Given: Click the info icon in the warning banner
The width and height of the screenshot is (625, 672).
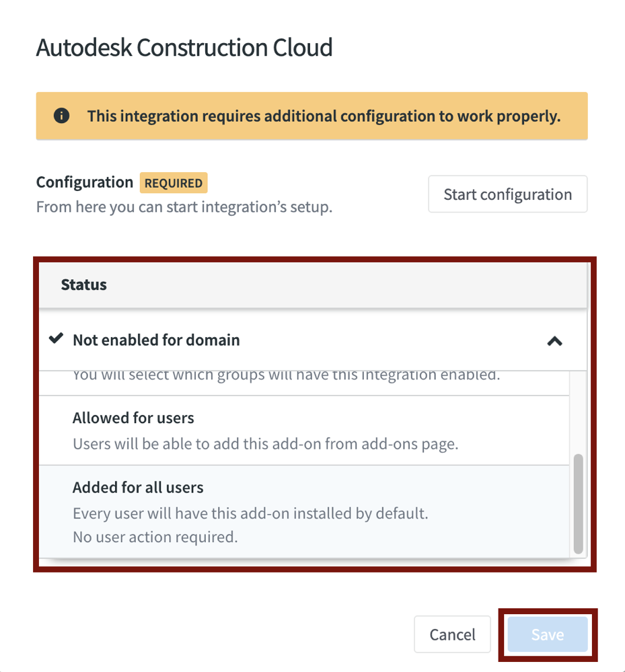Looking at the screenshot, I should [x=61, y=115].
